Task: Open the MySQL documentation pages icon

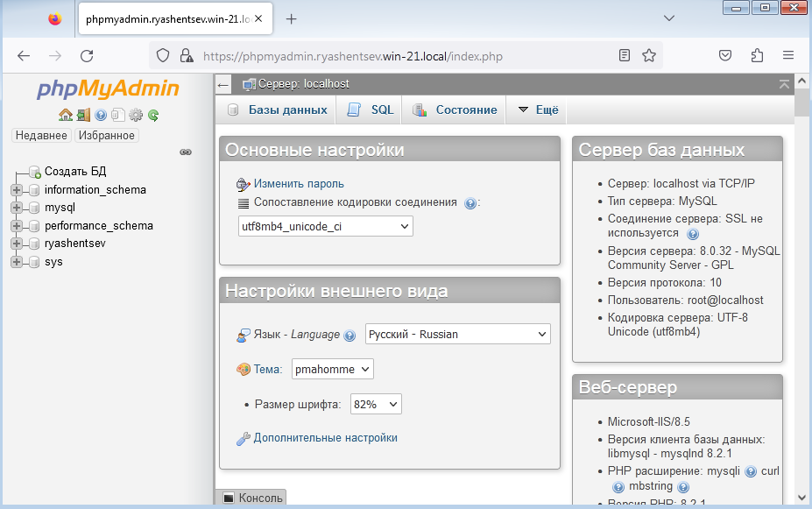Action: point(118,115)
